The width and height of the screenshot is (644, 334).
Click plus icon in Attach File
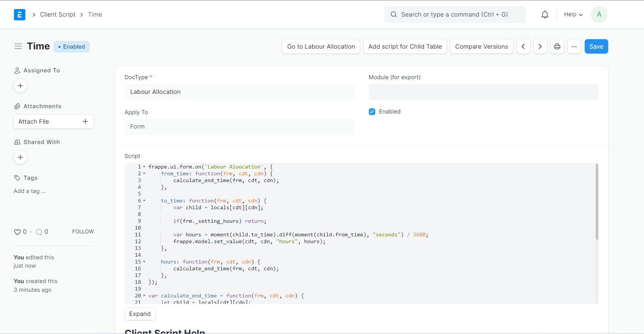pos(85,121)
